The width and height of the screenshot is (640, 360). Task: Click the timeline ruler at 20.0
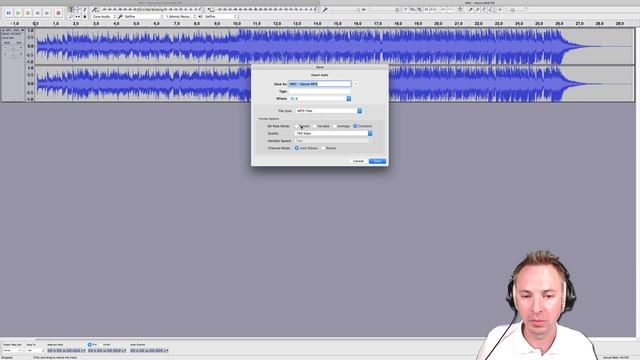[x=438, y=24]
